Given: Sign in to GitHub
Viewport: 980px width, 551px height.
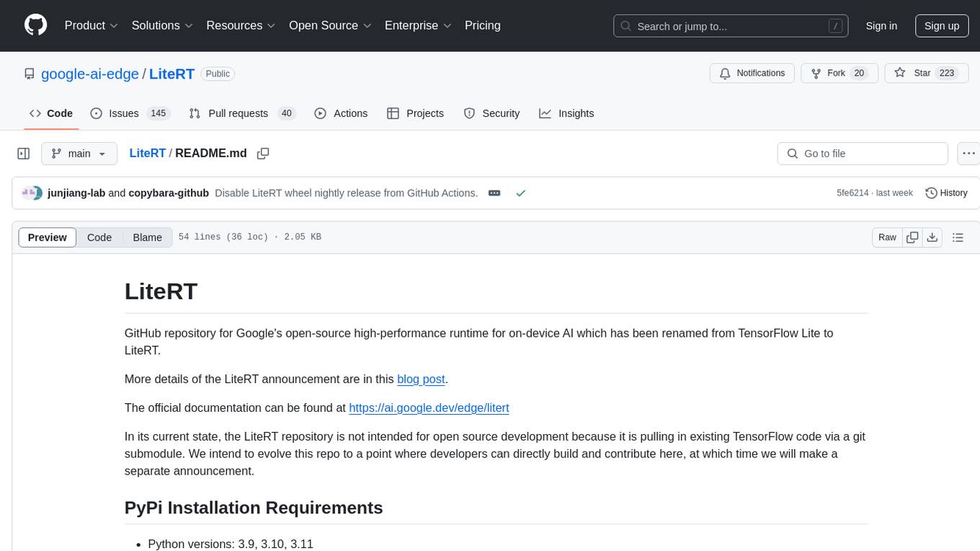Looking at the screenshot, I should [881, 26].
